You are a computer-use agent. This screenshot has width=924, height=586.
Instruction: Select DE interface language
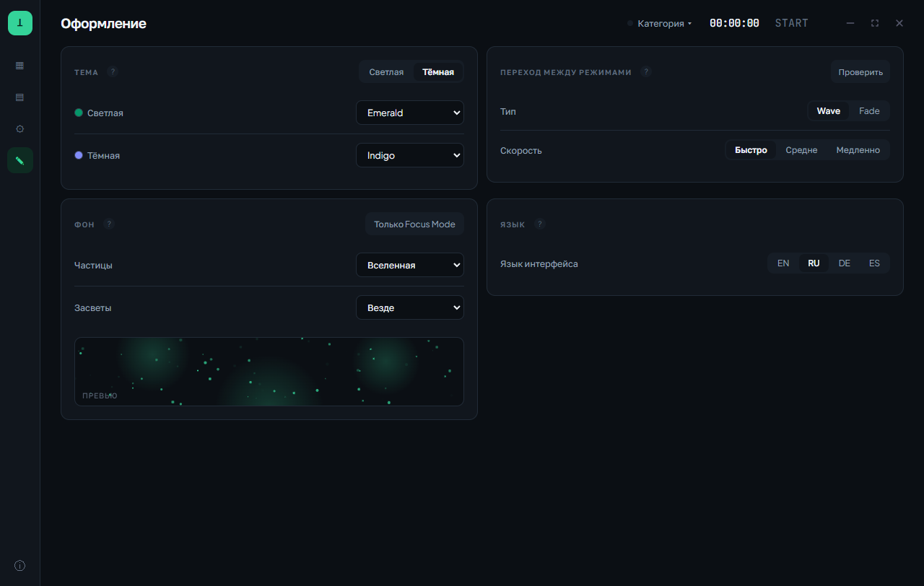tap(845, 263)
